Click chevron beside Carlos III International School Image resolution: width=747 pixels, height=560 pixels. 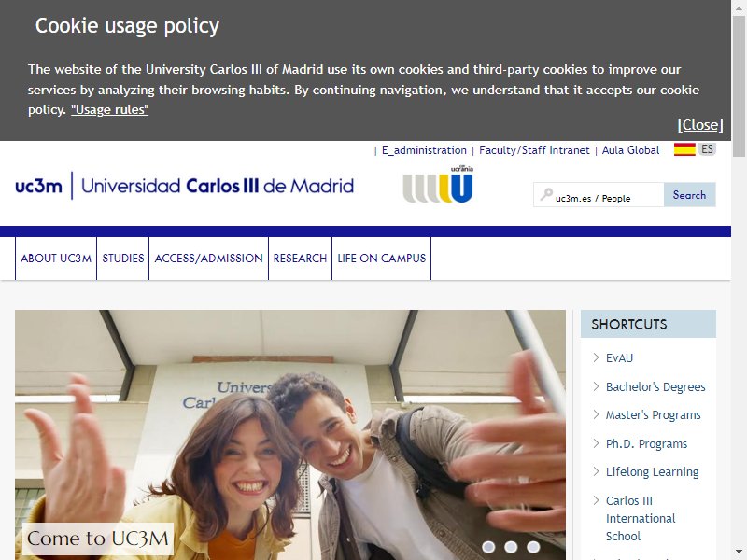point(596,500)
